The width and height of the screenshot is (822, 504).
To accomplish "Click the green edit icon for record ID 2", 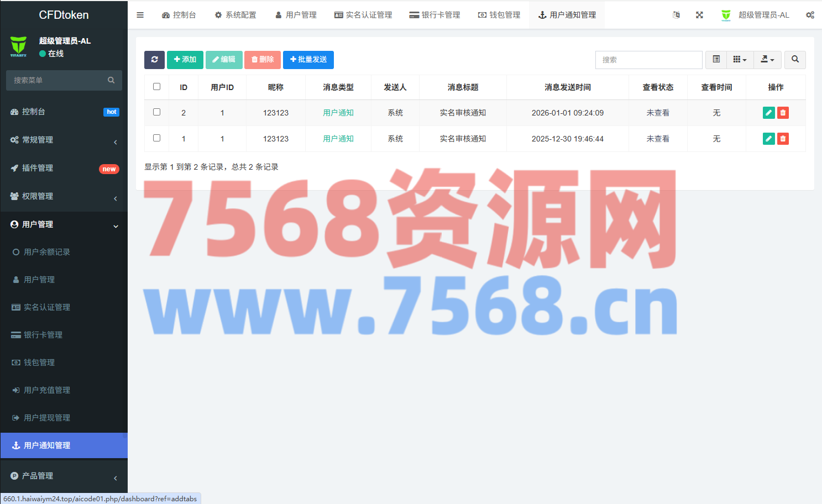I will [x=768, y=113].
